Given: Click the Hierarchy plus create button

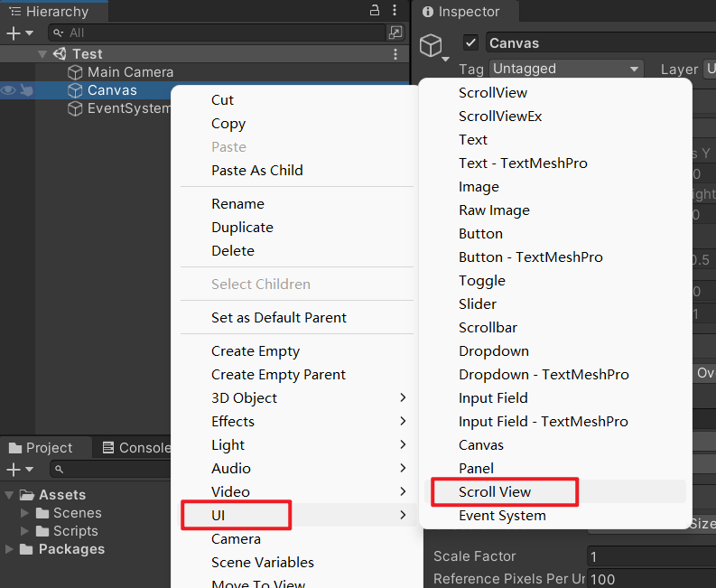Looking at the screenshot, I should point(14,33).
